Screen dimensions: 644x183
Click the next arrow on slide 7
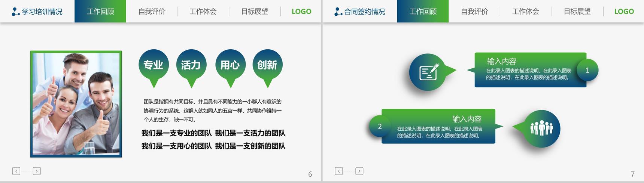pos(359,171)
